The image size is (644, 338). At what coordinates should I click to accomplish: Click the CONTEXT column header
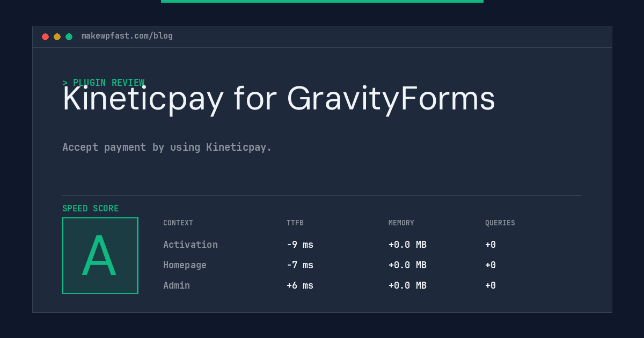[x=178, y=223]
